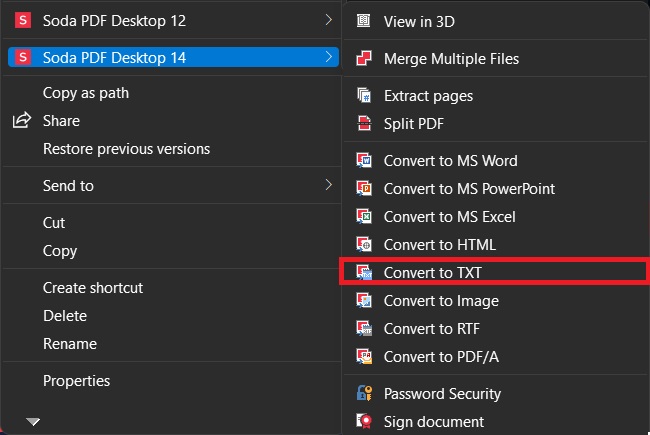Choose Convert to MS PowerPoint text
Viewport: 650px width, 435px height.
(469, 189)
